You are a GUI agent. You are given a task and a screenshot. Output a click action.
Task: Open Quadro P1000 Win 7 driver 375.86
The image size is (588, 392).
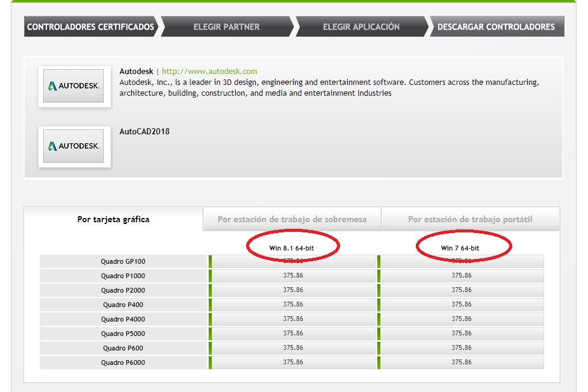pos(461,276)
